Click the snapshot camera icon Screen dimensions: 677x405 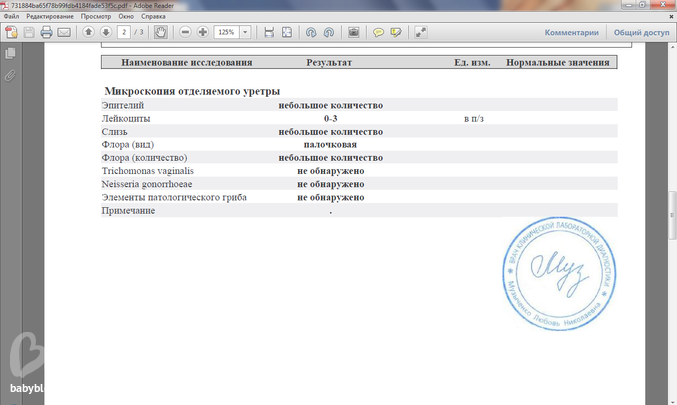click(353, 32)
